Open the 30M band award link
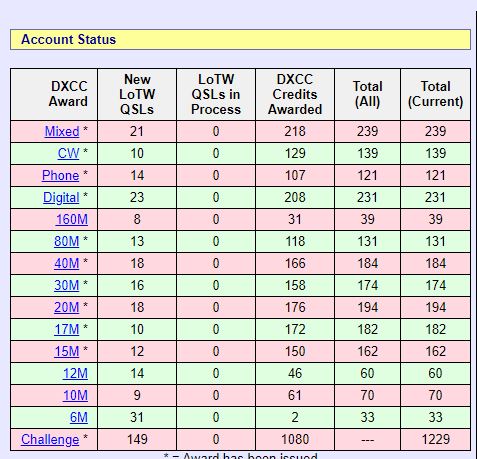 67,285
